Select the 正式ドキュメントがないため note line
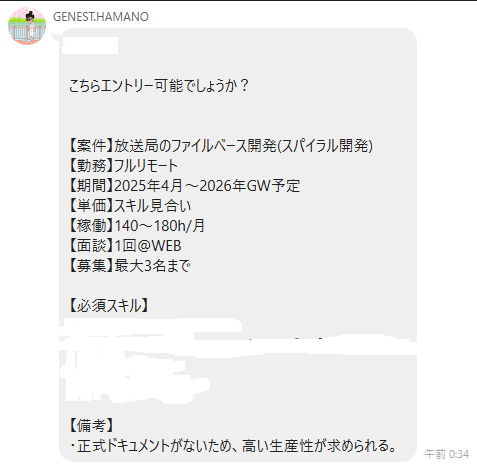 pos(233,446)
